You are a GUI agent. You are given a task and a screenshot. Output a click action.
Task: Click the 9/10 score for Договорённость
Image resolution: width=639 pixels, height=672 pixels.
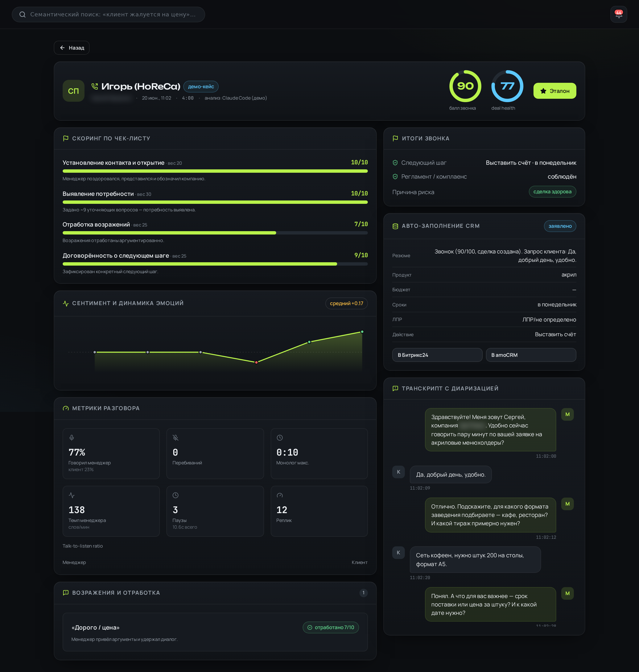[x=361, y=255]
